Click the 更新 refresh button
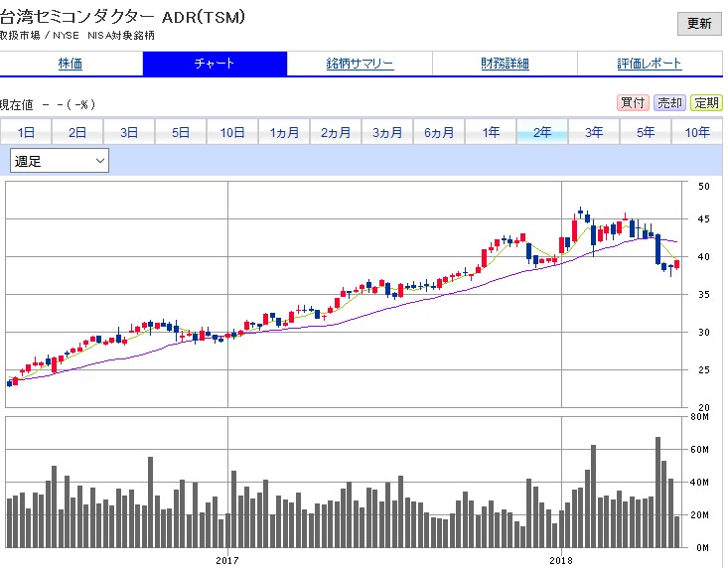The height and width of the screenshot is (568, 728). 699,24
